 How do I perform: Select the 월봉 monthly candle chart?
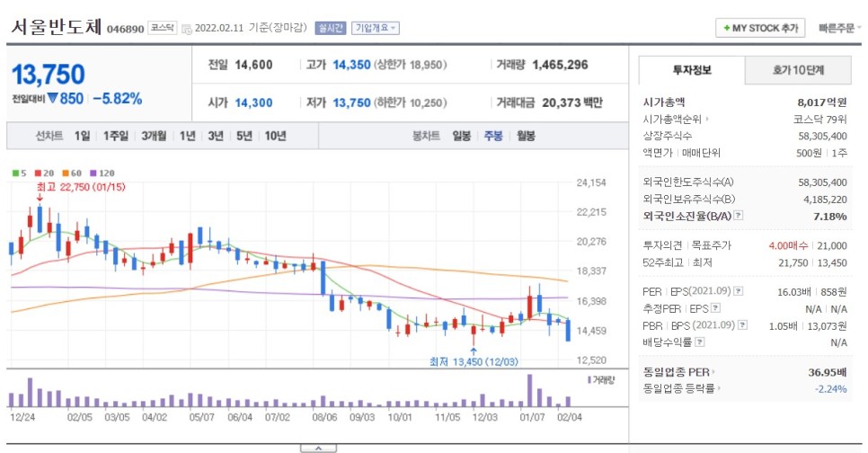[526, 136]
